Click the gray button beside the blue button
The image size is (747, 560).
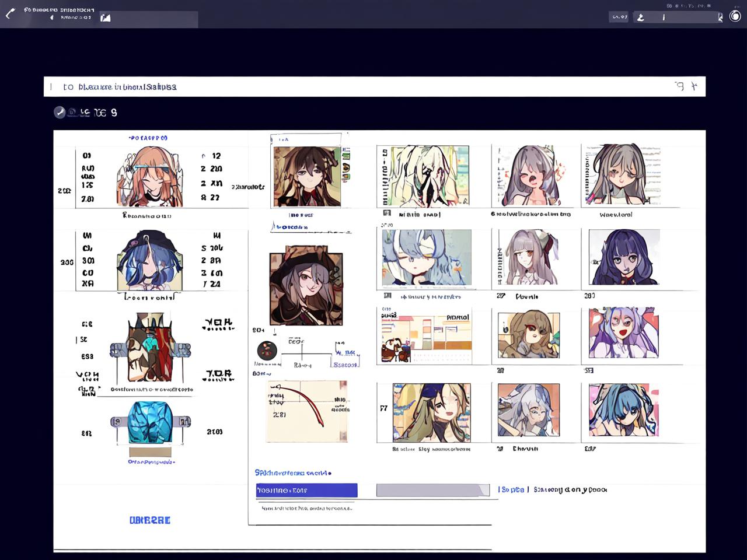433,490
